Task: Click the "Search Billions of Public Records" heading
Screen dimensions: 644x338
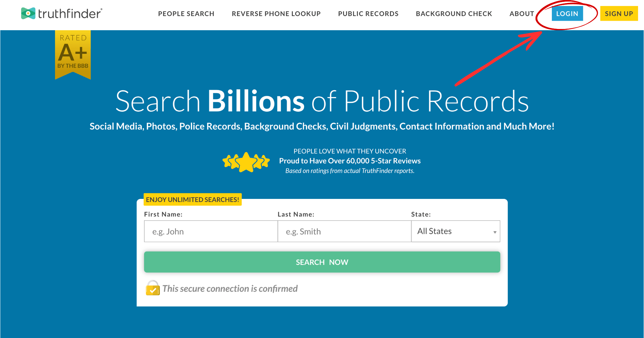Action: pyautogui.click(x=322, y=101)
